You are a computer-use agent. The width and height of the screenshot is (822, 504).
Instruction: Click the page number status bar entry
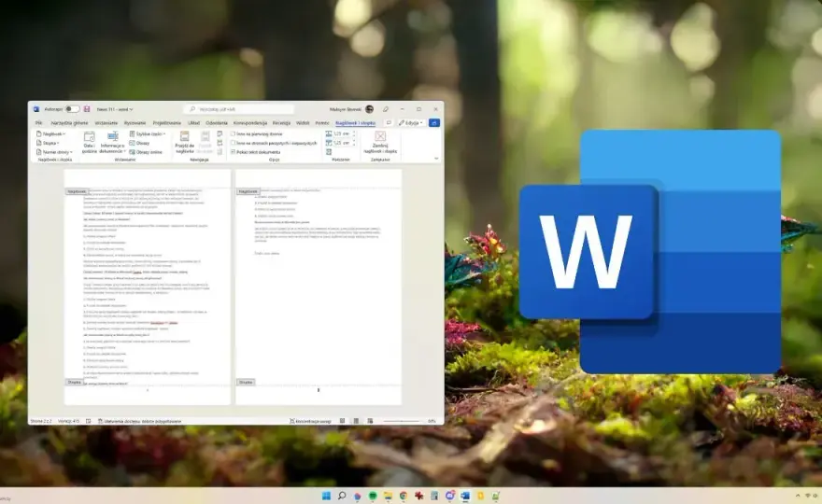click(x=41, y=421)
